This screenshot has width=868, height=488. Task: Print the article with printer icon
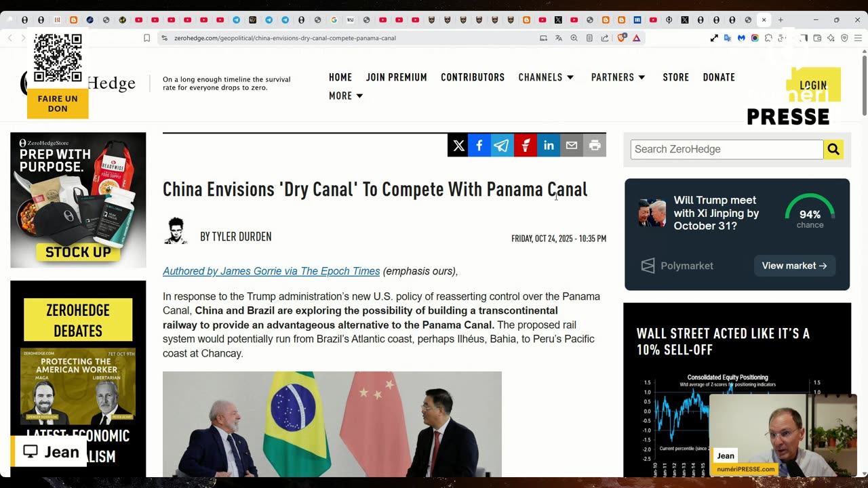(x=595, y=145)
